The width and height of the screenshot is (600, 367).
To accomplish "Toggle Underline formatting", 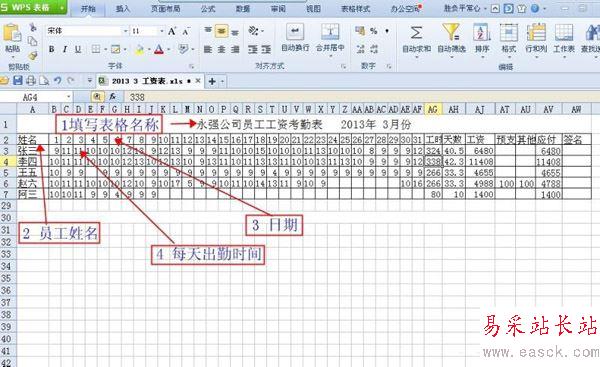I will [78, 49].
